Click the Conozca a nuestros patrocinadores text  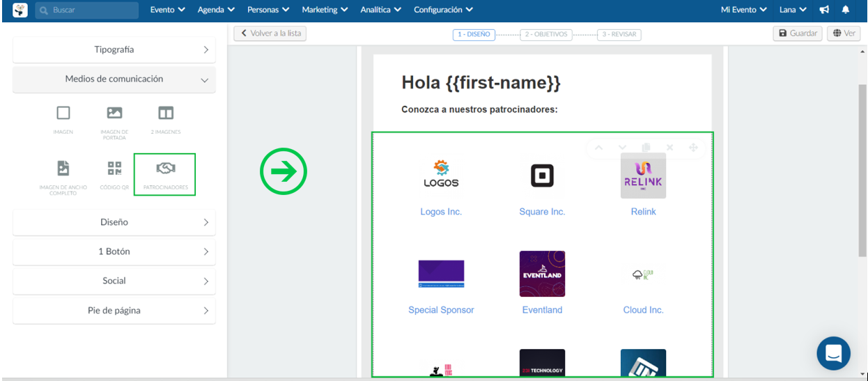tap(479, 109)
